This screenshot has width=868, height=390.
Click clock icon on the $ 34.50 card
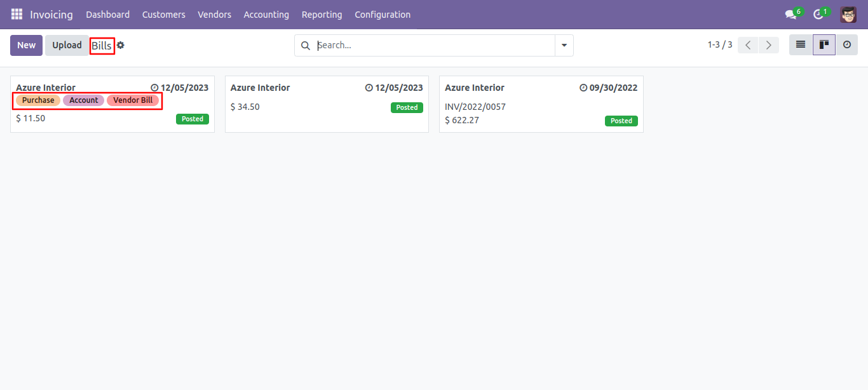369,88
